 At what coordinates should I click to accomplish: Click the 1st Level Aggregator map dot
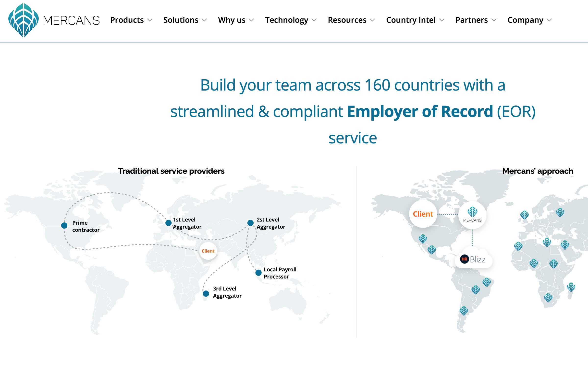169,223
